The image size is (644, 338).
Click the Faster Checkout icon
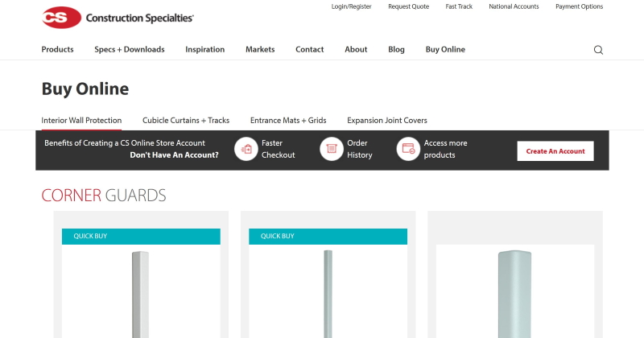[246, 149]
